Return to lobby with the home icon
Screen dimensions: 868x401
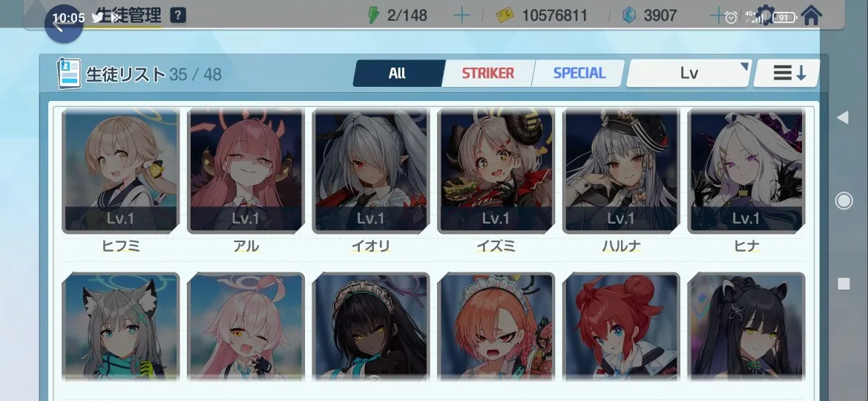click(x=811, y=16)
